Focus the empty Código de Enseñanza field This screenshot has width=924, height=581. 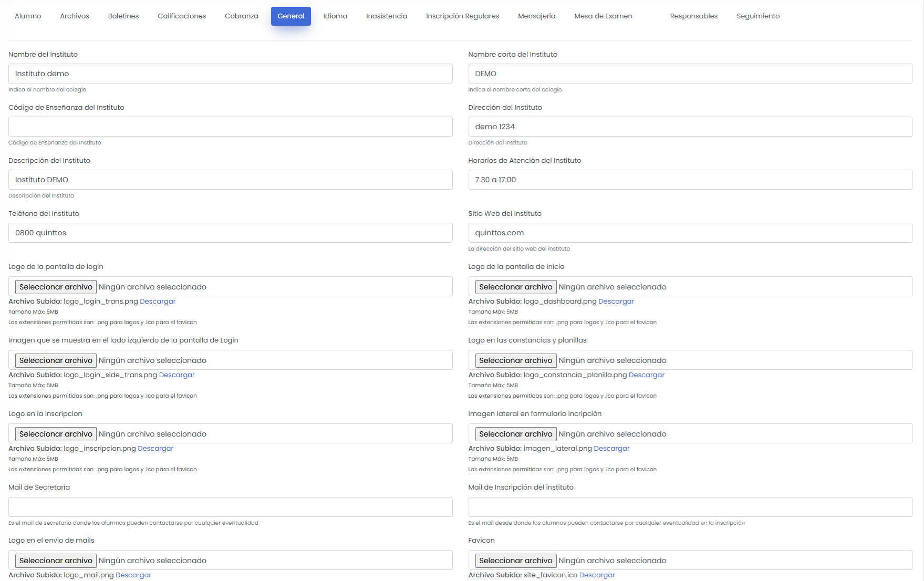click(x=231, y=127)
